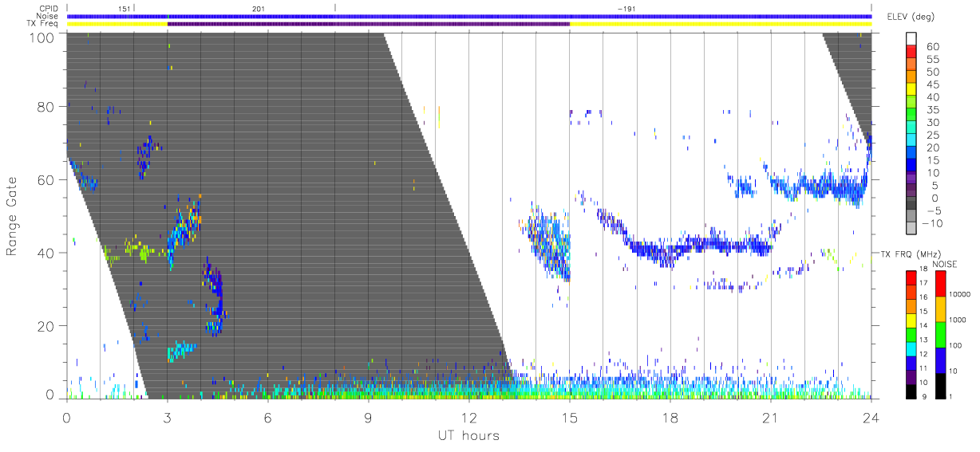Image resolution: width=980 pixels, height=452 pixels.
Task: Click the cyan swatch on the TX FRQ bar
Action: tap(912, 348)
